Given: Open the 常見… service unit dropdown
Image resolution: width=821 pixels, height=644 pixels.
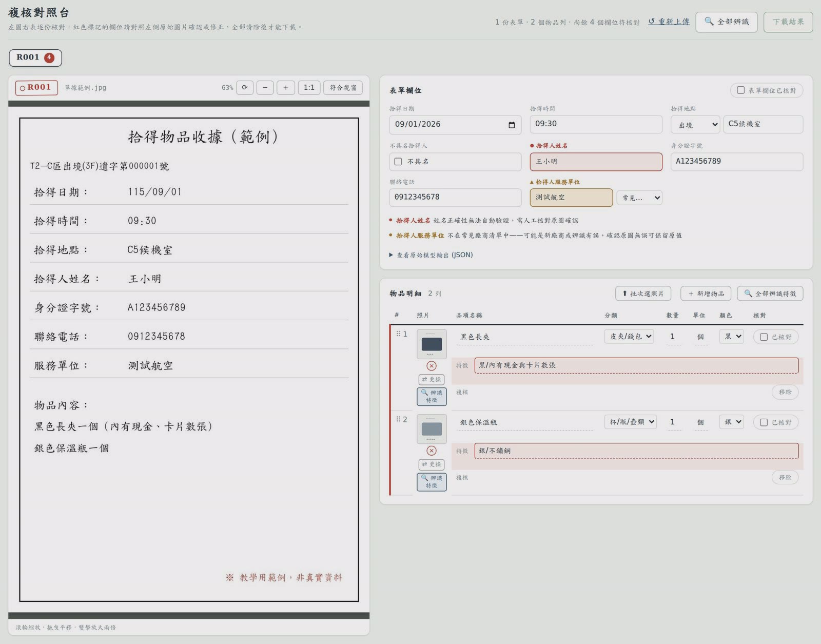Looking at the screenshot, I should coord(639,198).
